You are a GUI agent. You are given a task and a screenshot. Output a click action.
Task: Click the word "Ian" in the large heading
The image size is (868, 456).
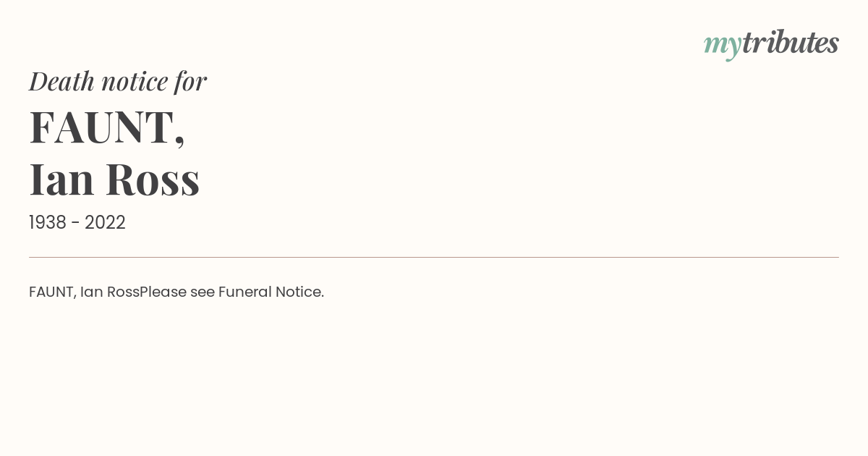pos(62,179)
